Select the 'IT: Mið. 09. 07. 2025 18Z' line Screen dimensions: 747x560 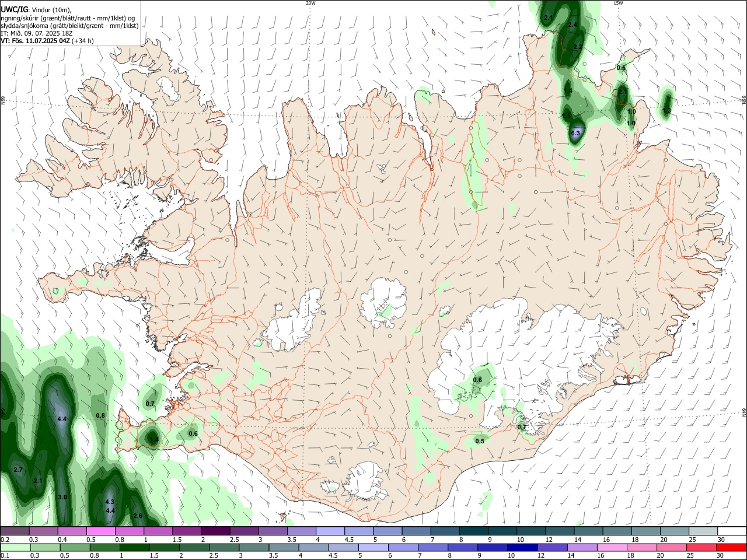pos(36,33)
